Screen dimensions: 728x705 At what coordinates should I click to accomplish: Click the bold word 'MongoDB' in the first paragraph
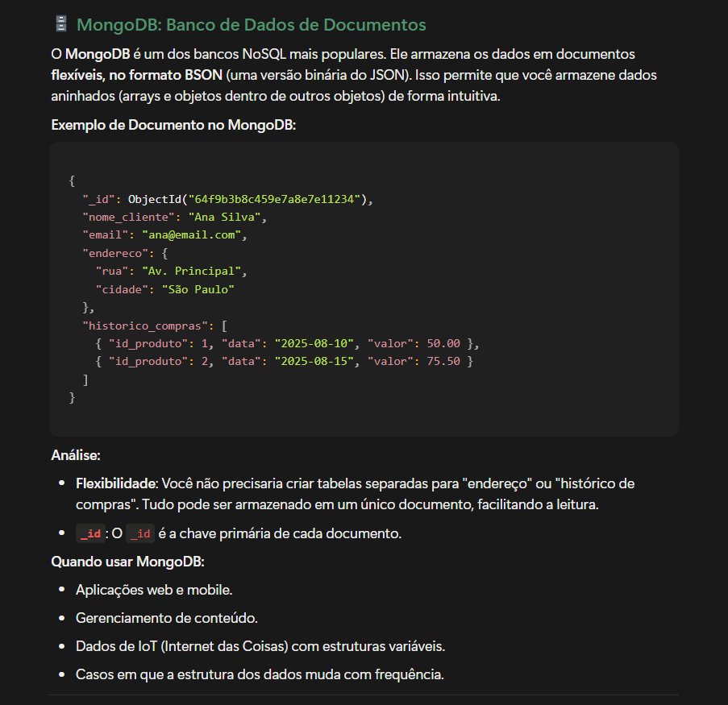(x=98, y=54)
